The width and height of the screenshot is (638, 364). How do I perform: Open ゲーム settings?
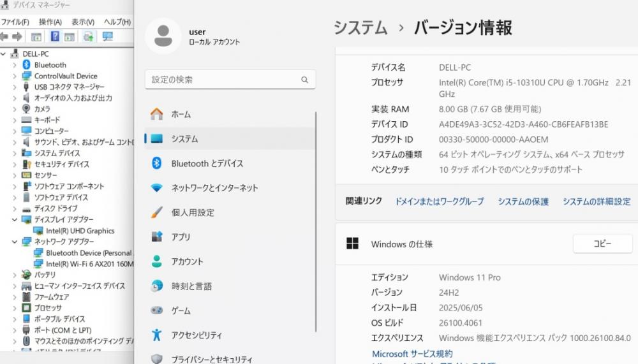tap(230, 310)
